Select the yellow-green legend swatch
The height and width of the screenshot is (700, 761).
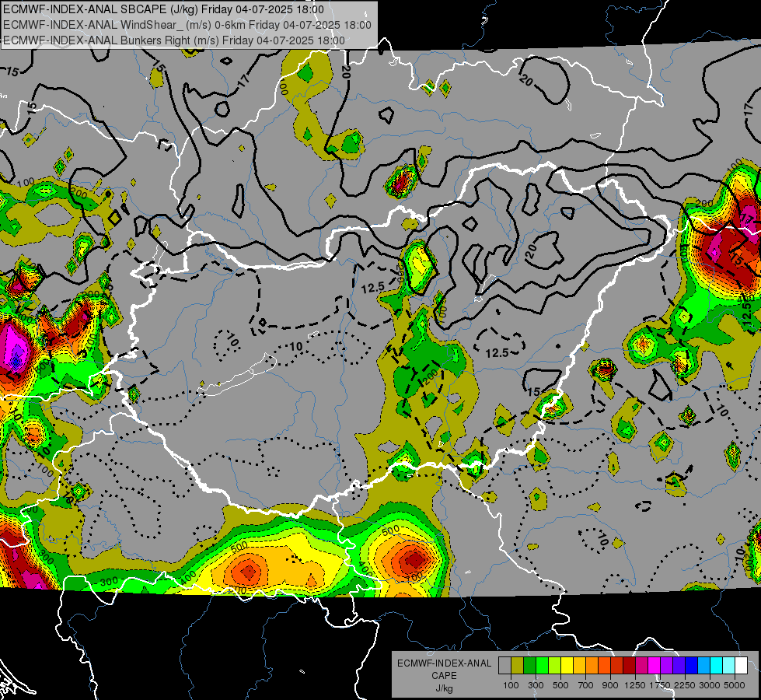point(555,666)
